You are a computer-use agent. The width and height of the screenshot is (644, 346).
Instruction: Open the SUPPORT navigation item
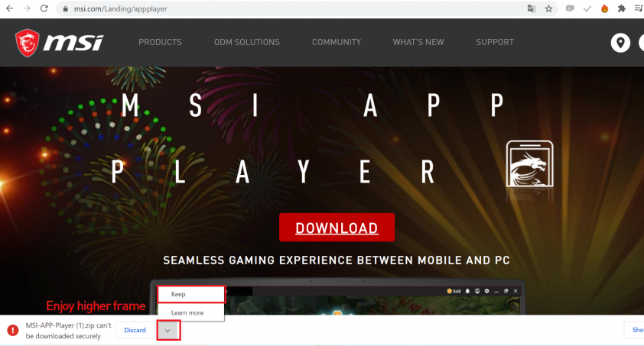point(495,42)
